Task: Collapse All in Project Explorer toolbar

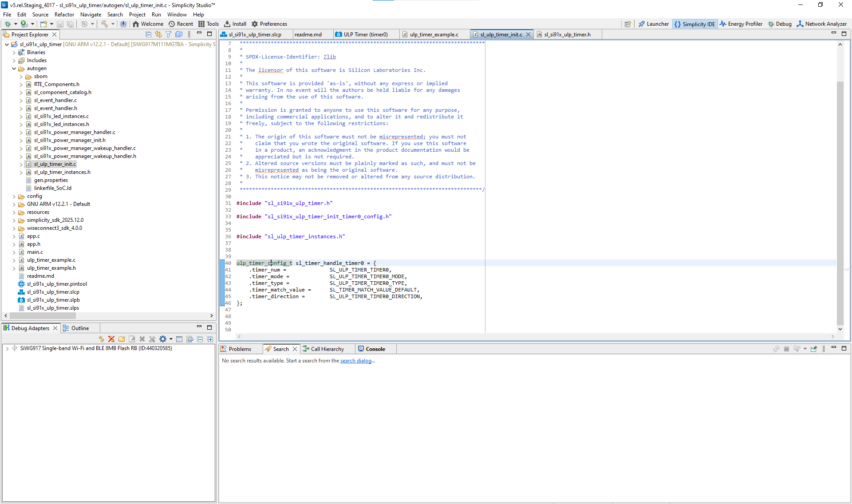Action: [x=149, y=34]
